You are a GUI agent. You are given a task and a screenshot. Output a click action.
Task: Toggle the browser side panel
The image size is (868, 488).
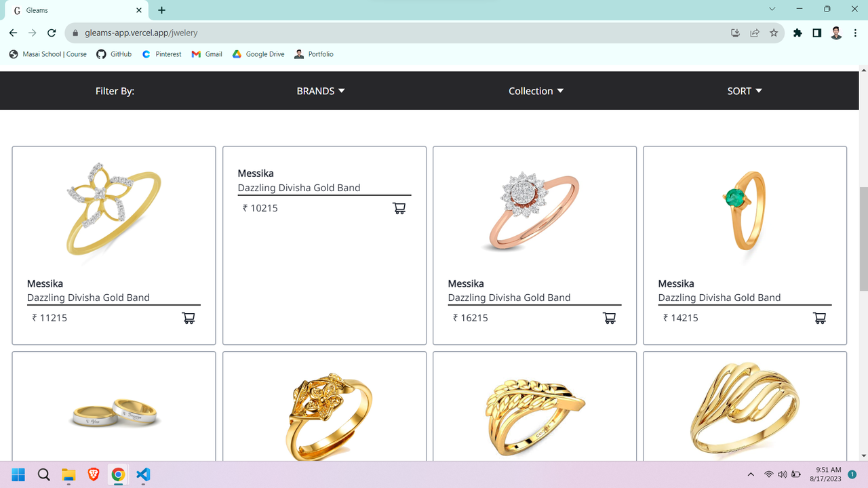(x=816, y=33)
